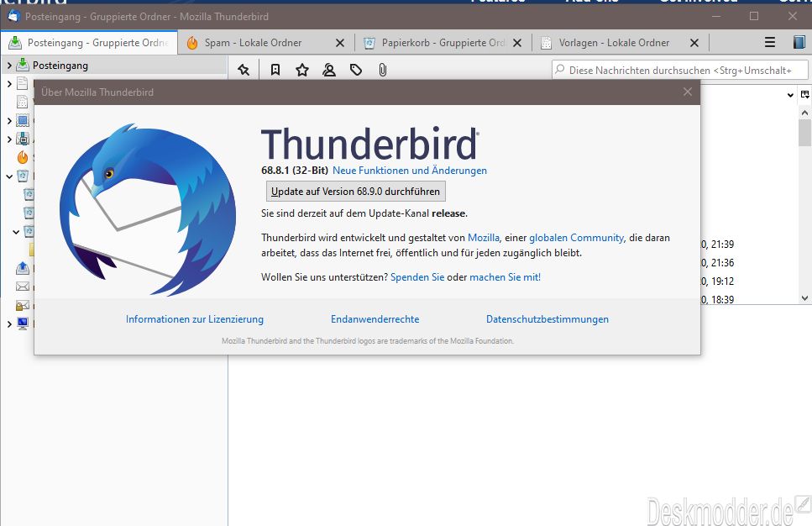This screenshot has height=526, width=812.
Task: Click the Diese Nachrichten durchsuchen search field
Action: (680, 70)
